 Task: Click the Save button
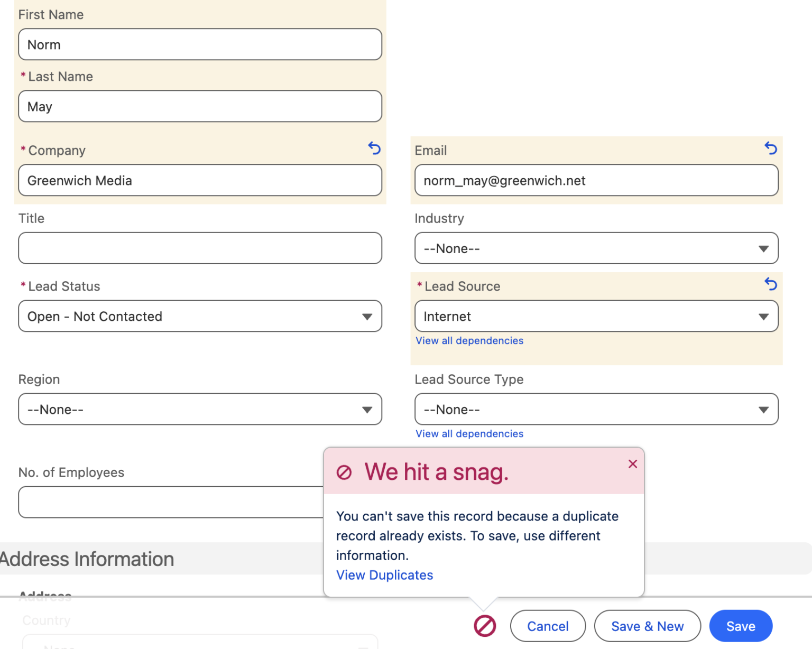pyautogui.click(x=740, y=626)
